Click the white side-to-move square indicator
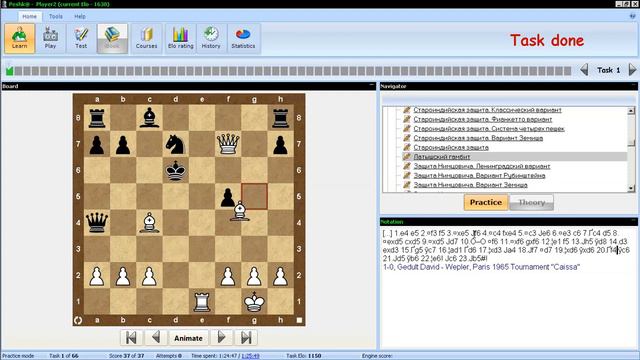This screenshot has width=640, height=360. pos(299,320)
